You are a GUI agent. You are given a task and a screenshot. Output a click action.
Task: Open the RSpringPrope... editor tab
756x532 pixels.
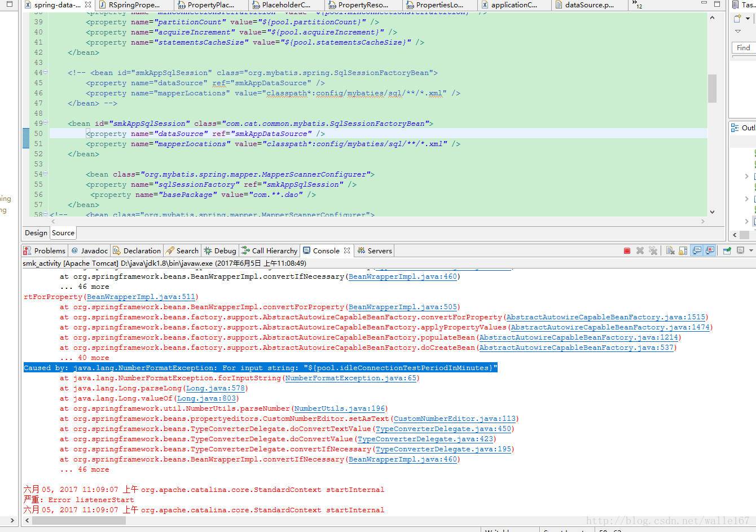click(134, 5)
